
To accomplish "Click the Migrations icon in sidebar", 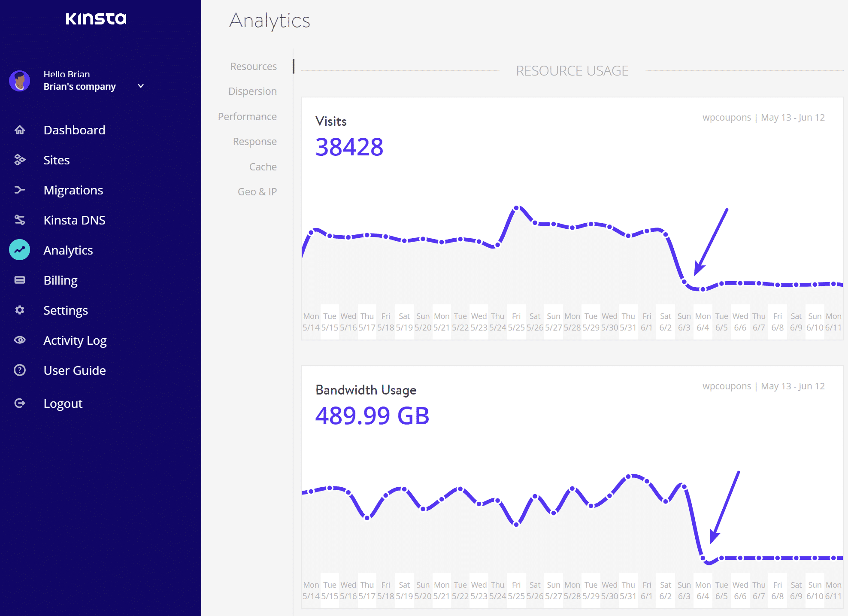I will click(x=19, y=190).
